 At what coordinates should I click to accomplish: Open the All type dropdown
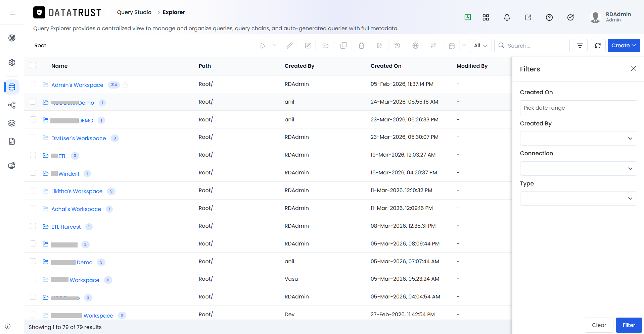[481, 46]
